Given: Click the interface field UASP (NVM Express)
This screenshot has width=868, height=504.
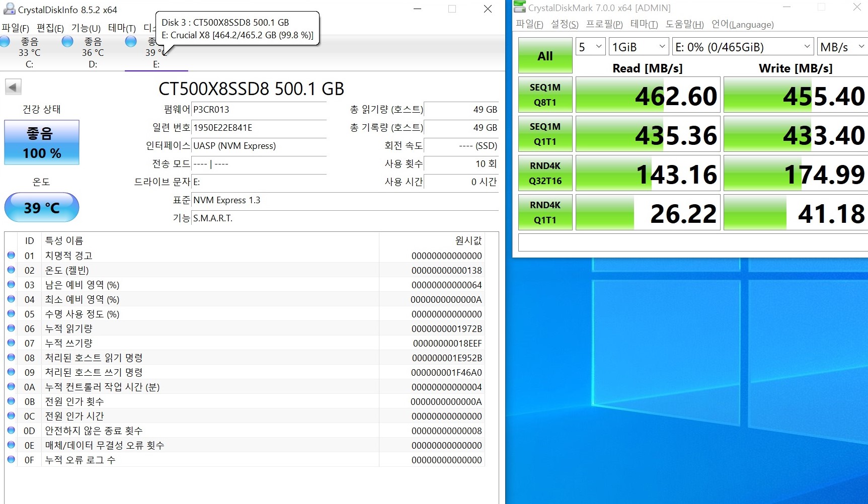Looking at the screenshot, I should coord(259,146).
